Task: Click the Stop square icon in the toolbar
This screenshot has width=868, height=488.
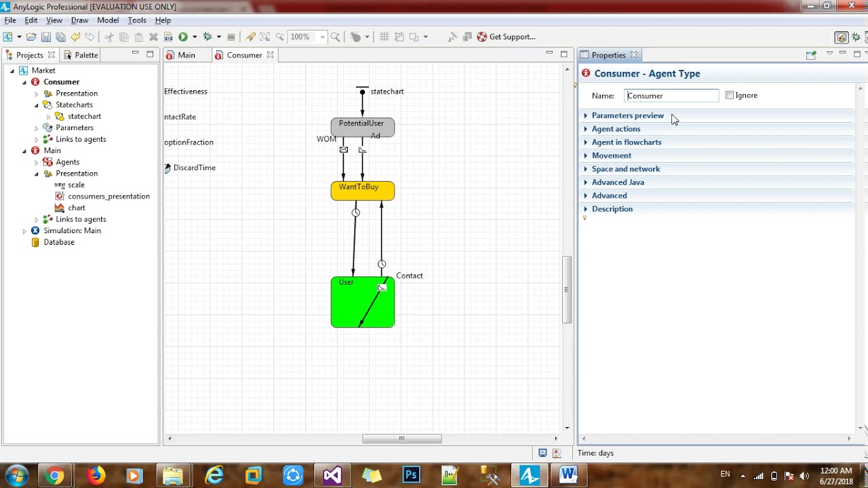Action: (x=231, y=37)
